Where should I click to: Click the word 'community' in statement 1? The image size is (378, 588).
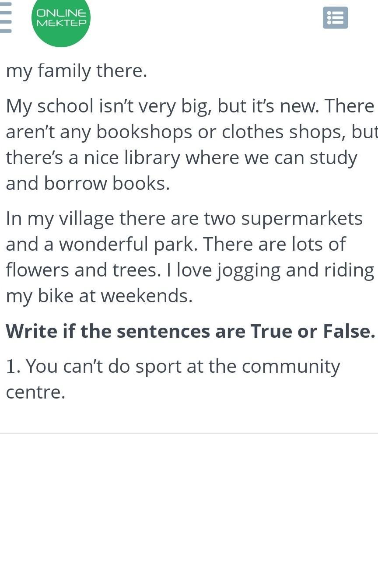coord(290,367)
